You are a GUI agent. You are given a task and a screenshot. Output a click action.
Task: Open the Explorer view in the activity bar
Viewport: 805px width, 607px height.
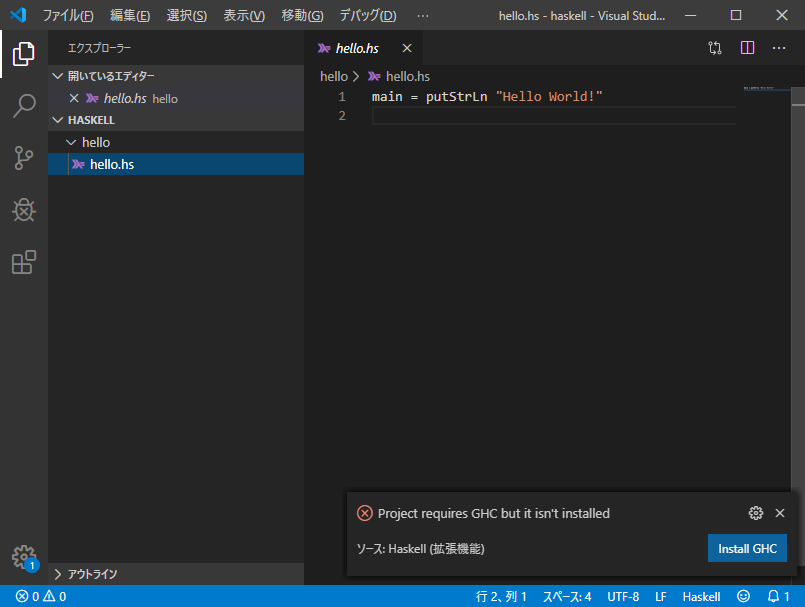point(22,55)
